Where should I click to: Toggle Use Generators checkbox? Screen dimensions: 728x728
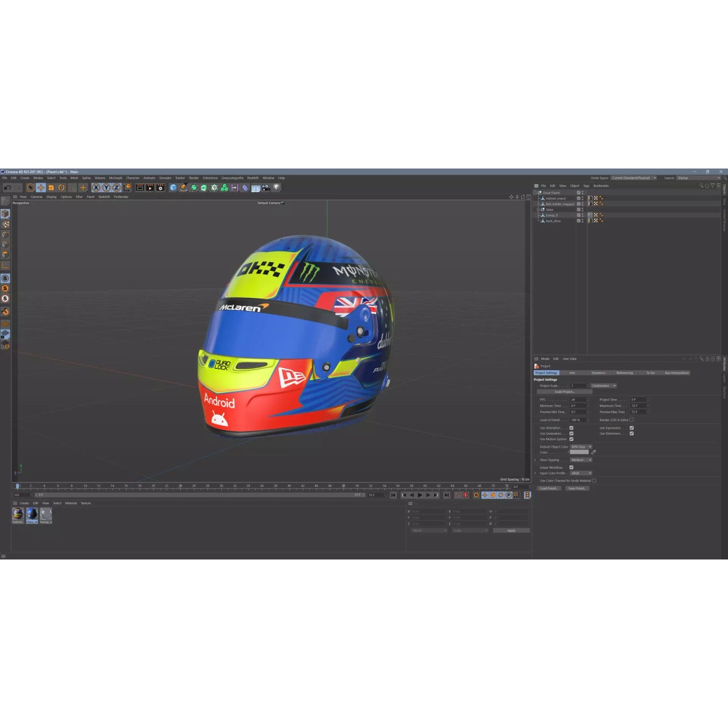572,433
